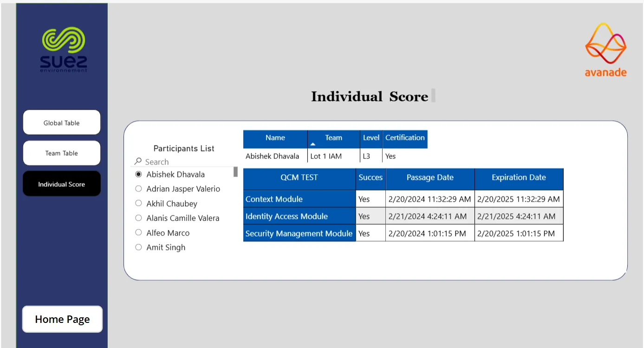Click passage date 2/20/2024 11:32:29 AM
This screenshot has width=644, height=348.
click(x=430, y=199)
